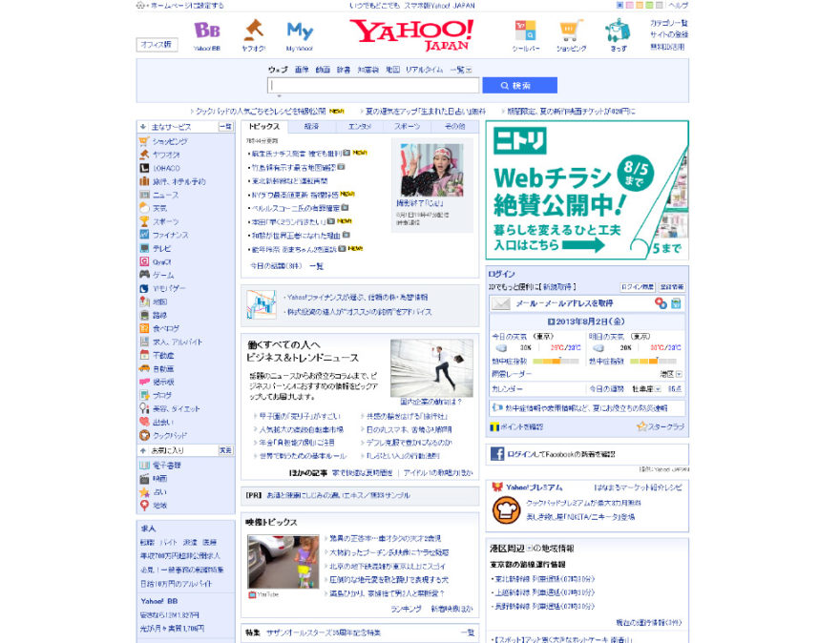840x643 pixels.
Task: Click the mail envelope icon
Action: (x=501, y=303)
